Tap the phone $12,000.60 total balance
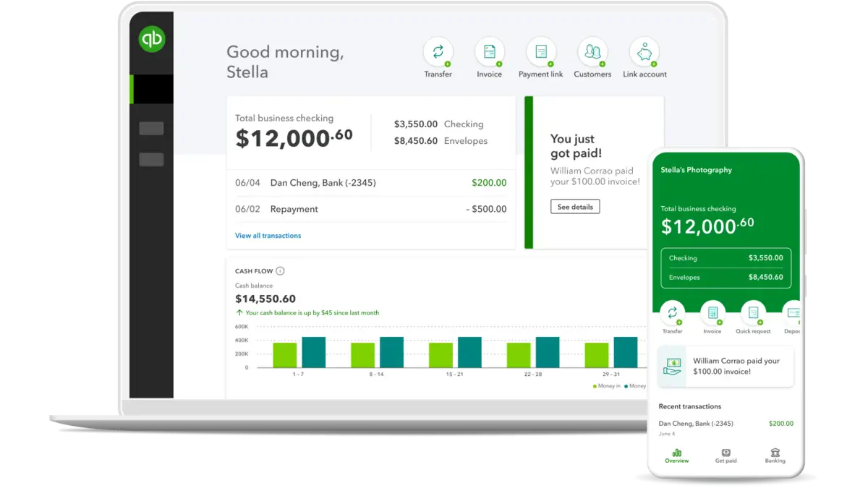 [x=707, y=226]
